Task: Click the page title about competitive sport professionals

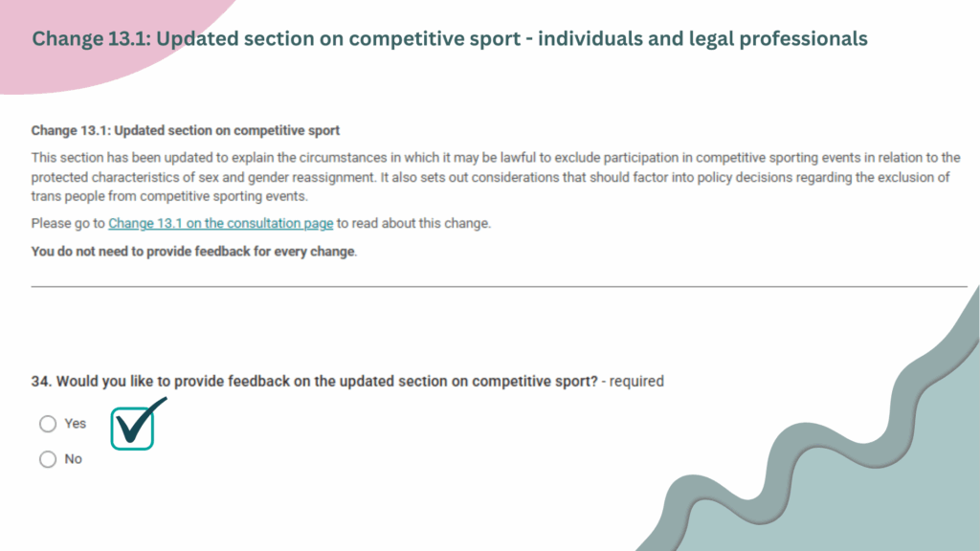Action: pos(450,38)
